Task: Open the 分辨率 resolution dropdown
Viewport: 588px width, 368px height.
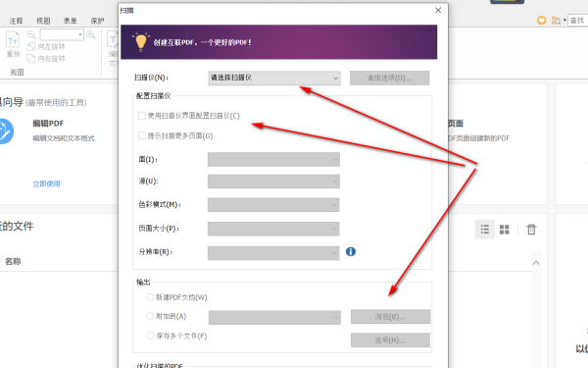Action: point(273,253)
